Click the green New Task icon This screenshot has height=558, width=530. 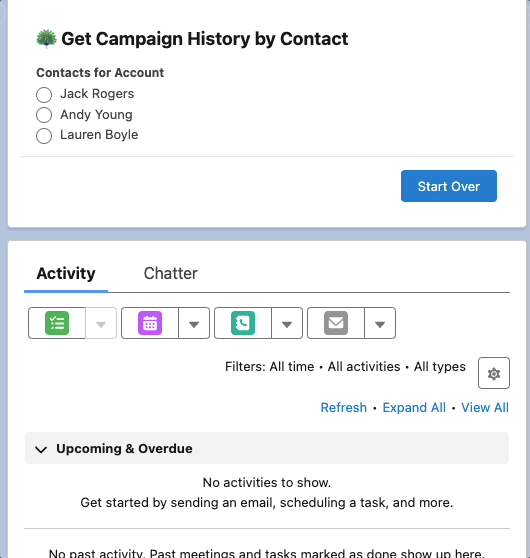pos(57,323)
